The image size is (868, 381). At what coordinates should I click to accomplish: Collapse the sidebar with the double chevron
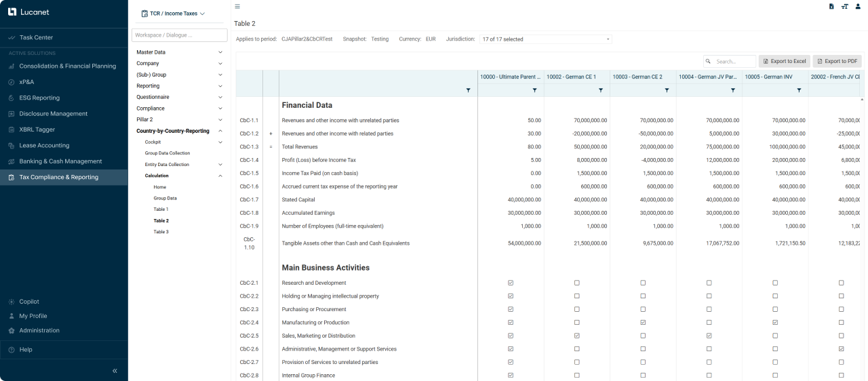[115, 371]
